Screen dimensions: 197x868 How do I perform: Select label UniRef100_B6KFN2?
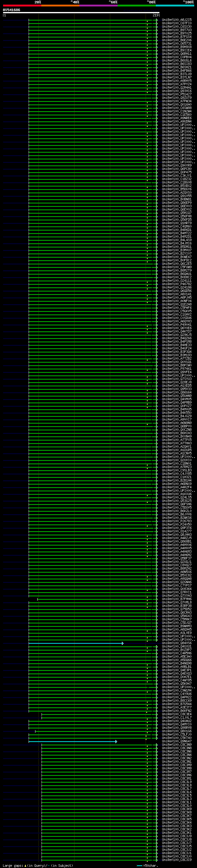[x=177, y=711]
